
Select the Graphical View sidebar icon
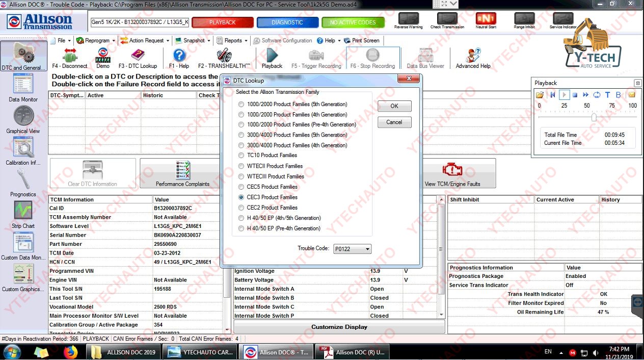23,119
